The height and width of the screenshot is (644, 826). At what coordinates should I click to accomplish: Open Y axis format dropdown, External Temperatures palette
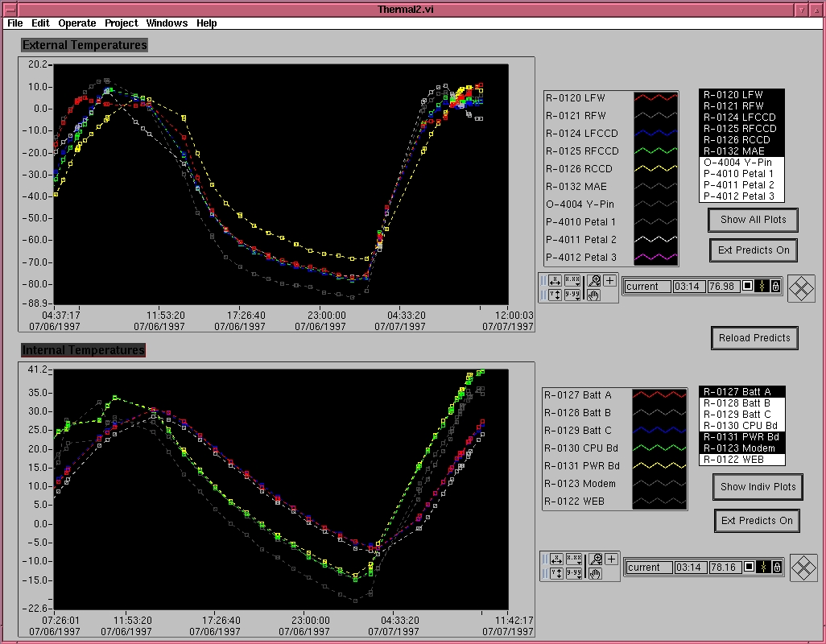573,295
